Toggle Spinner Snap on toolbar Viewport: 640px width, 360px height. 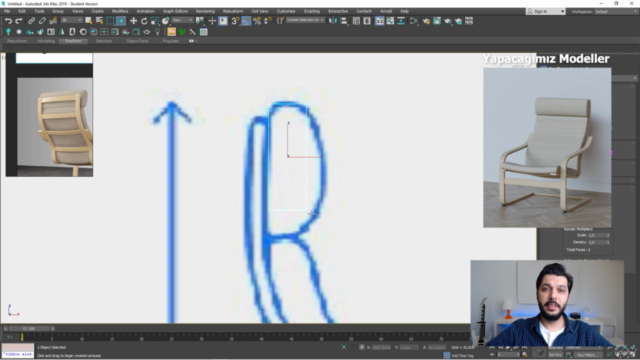(268, 21)
